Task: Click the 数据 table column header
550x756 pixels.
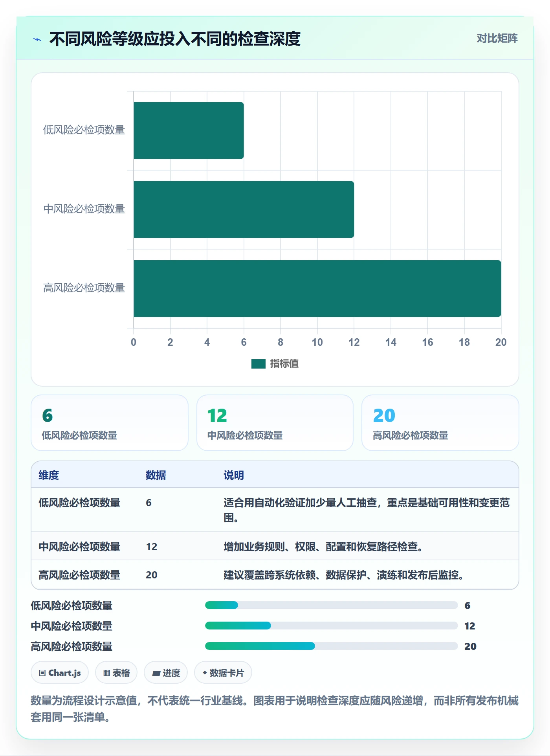Action: pyautogui.click(x=156, y=475)
